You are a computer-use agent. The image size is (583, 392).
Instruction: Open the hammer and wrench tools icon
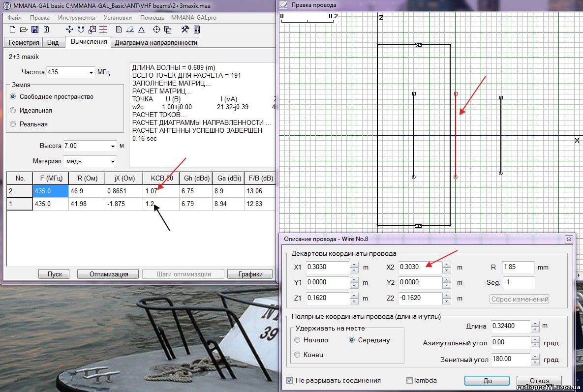click(x=185, y=30)
